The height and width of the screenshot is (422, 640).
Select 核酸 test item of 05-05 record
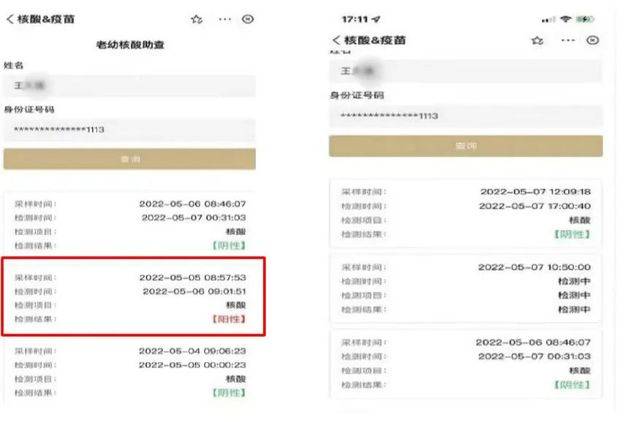point(236,305)
